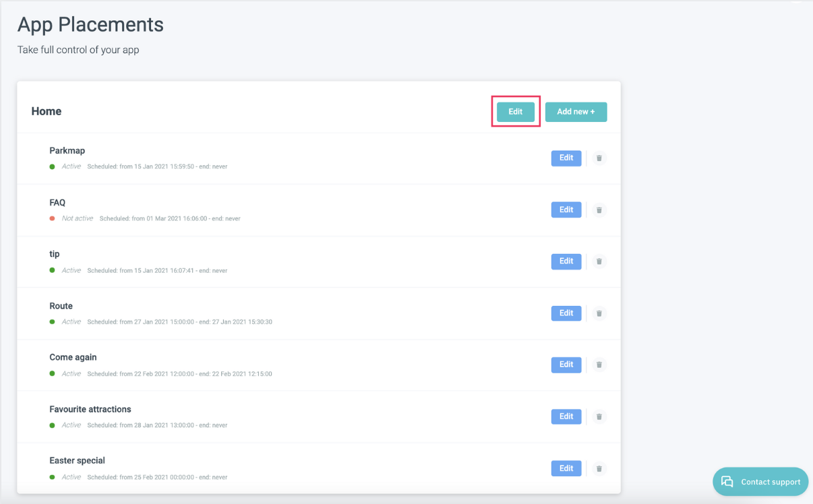Edit the Favourite attractions placement
The width and height of the screenshot is (813, 504).
click(566, 416)
